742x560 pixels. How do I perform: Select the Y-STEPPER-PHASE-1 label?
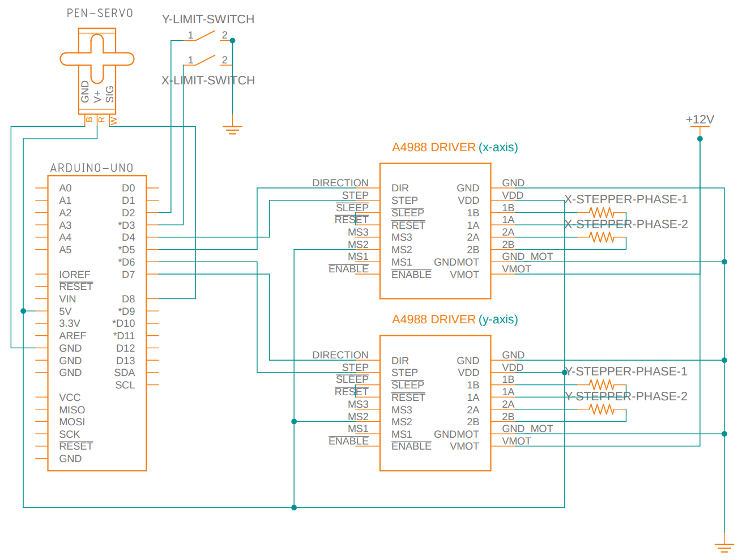[x=626, y=371]
